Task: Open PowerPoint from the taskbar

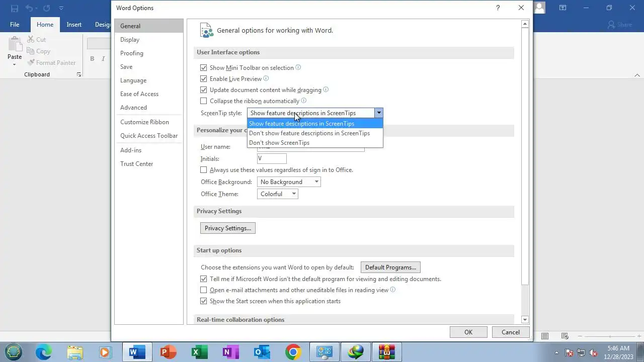Action: pyautogui.click(x=168, y=352)
